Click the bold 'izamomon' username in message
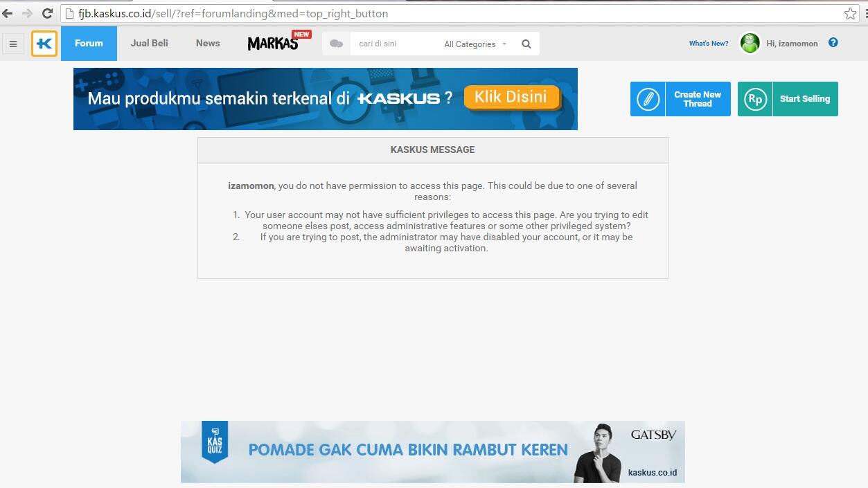This screenshot has width=868, height=488. pyautogui.click(x=251, y=186)
